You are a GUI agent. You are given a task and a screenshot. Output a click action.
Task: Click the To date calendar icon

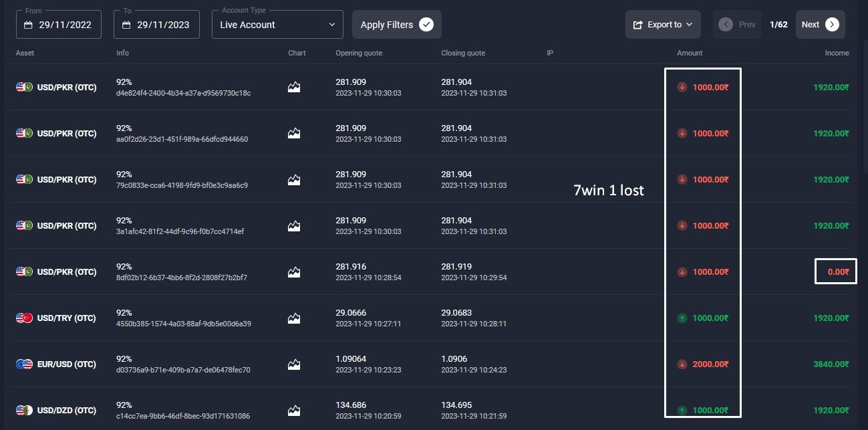tap(126, 25)
